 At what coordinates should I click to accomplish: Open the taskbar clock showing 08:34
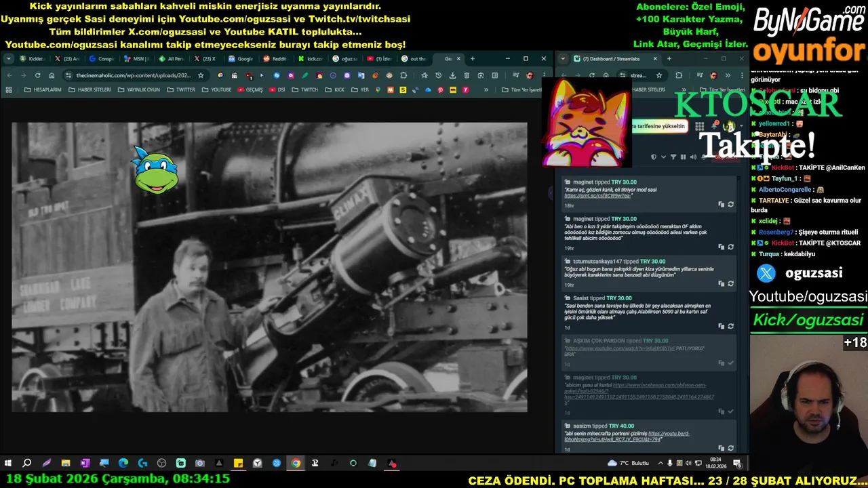pyautogui.click(x=716, y=464)
